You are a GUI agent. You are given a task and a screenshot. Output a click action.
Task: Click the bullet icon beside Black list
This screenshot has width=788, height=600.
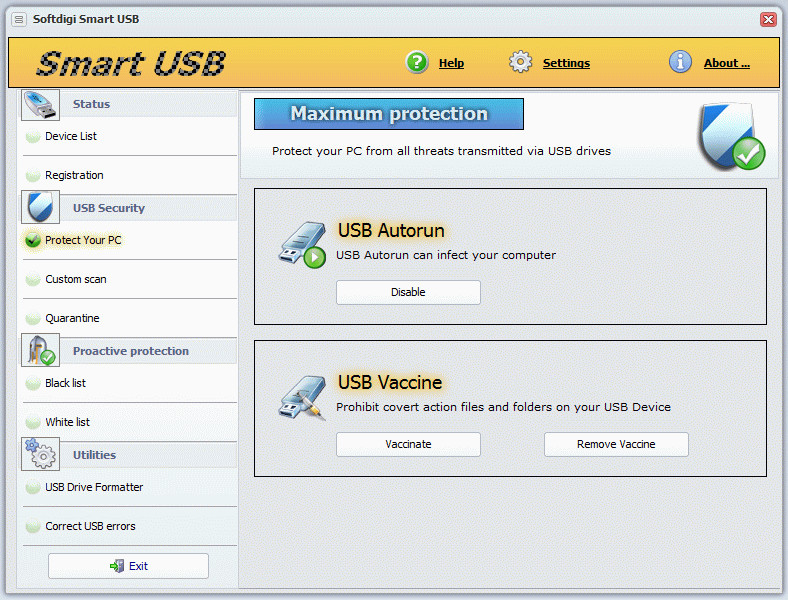(x=33, y=383)
